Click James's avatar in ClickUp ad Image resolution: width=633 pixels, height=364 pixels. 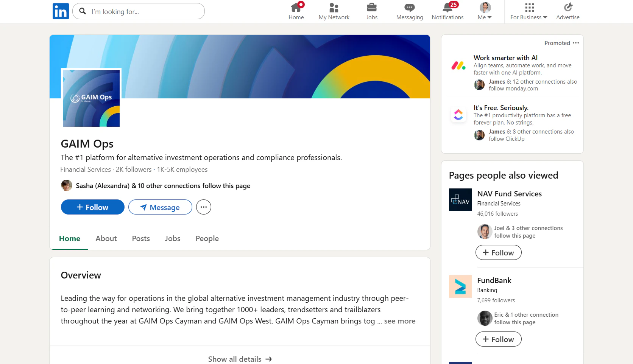(479, 135)
